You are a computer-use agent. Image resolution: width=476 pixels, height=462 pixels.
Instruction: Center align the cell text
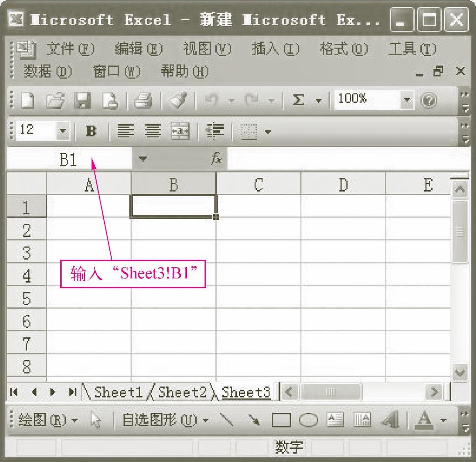coord(153,131)
